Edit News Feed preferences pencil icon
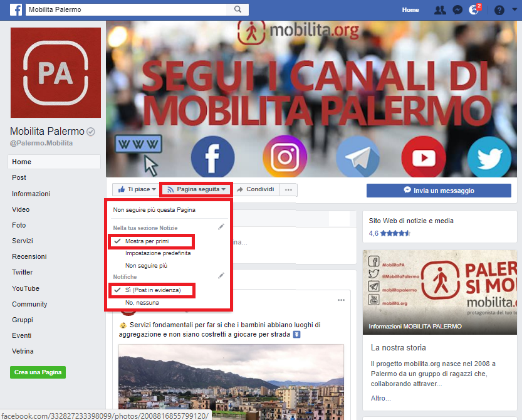The image size is (522, 420). coord(221,227)
